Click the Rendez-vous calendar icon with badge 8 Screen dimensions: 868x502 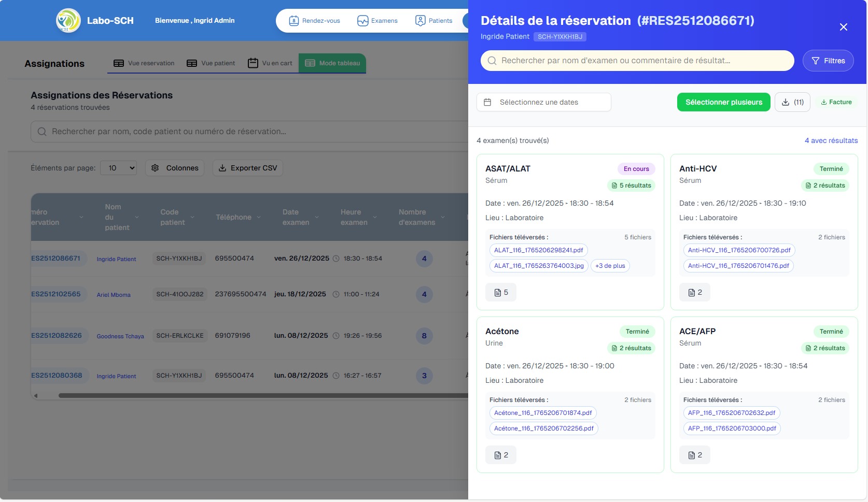[293, 21]
